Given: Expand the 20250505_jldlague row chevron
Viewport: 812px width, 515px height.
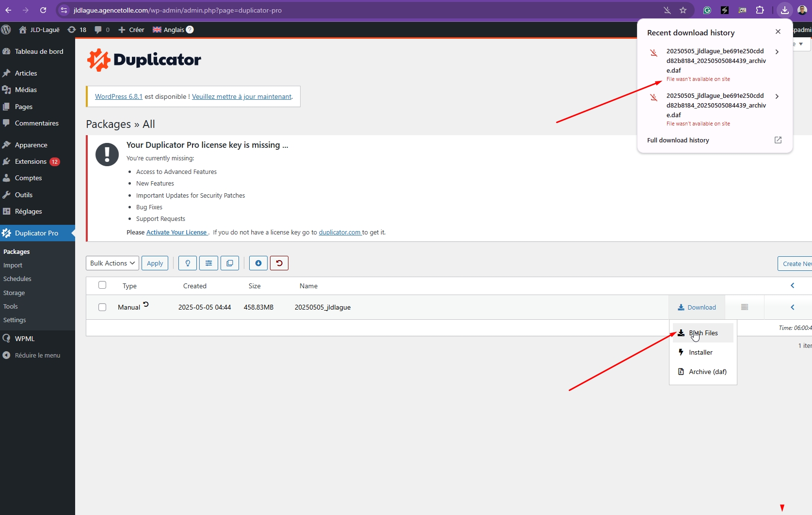Looking at the screenshot, I should (x=793, y=307).
